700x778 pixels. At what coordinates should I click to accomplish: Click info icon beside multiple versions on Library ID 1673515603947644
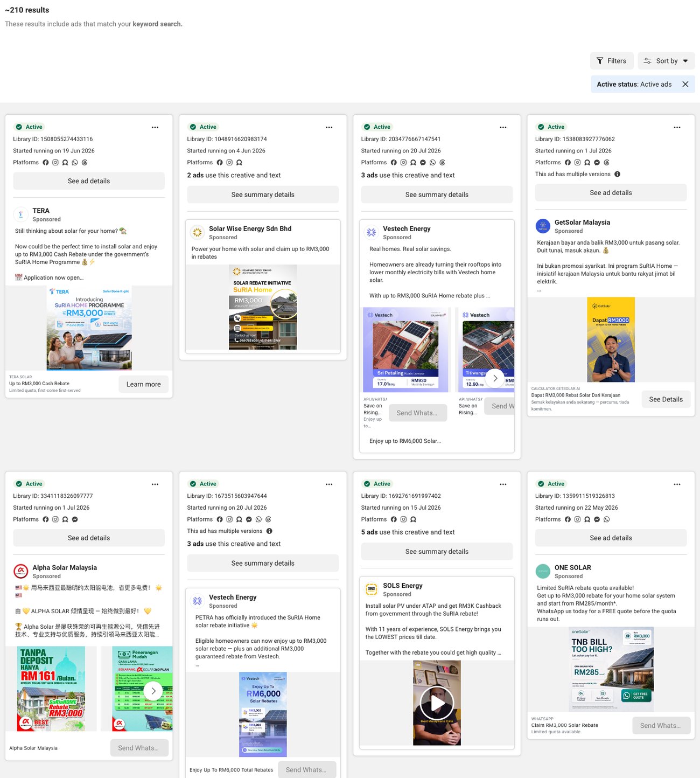(x=269, y=531)
